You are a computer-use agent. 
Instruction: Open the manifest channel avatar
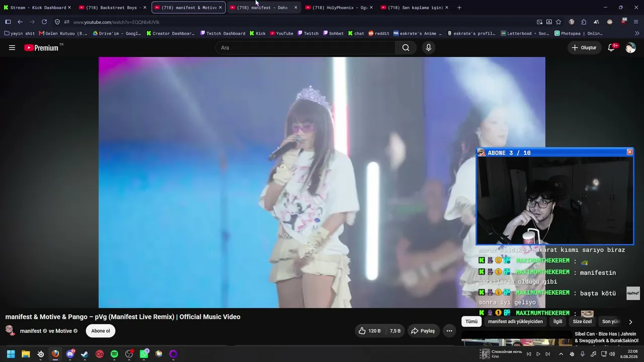10,330
